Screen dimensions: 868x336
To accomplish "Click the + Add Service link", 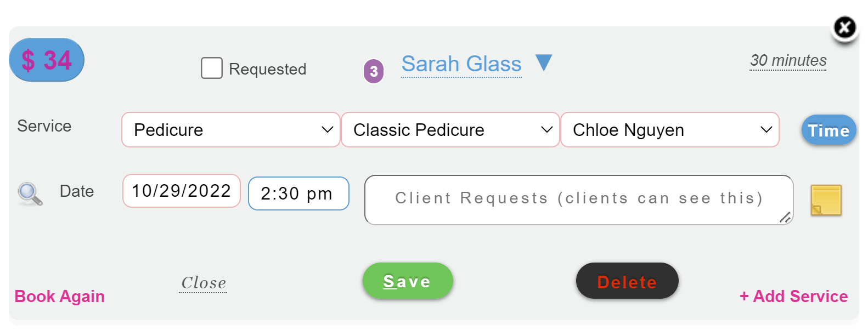I will tap(793, 296).
